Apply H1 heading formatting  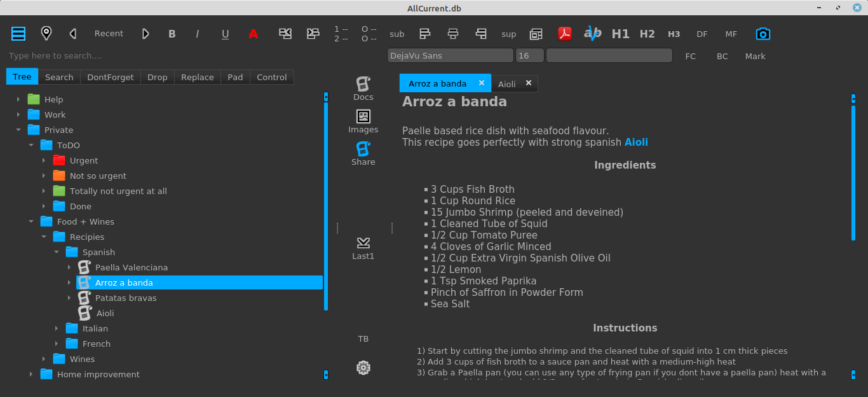(620, 34)
